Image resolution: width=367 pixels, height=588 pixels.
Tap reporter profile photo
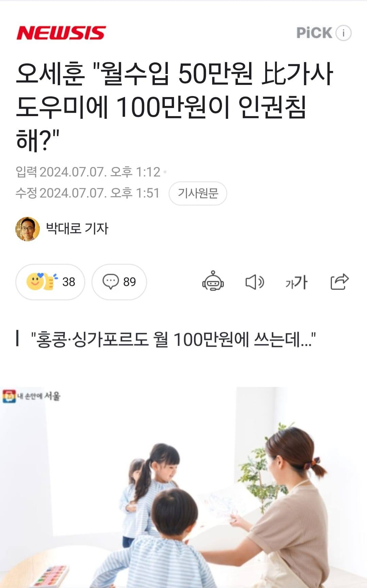point(28,229)
